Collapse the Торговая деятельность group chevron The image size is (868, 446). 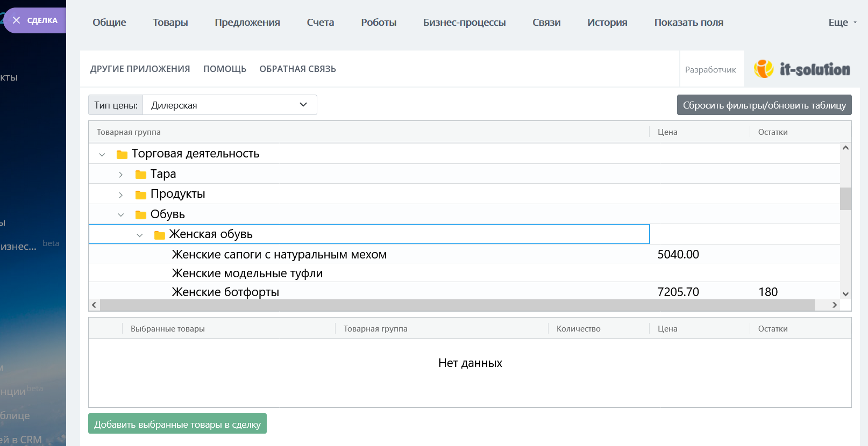(102, 155)
